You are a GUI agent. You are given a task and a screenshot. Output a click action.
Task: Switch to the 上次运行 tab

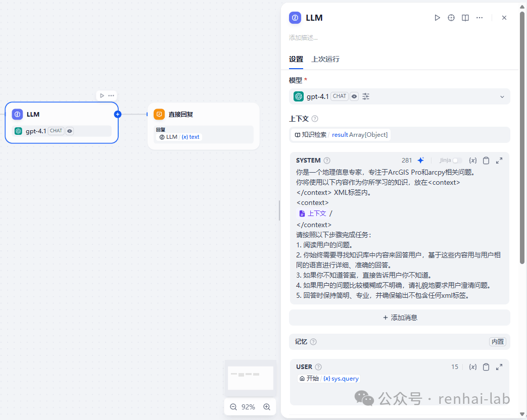click(x=325, y=59)
